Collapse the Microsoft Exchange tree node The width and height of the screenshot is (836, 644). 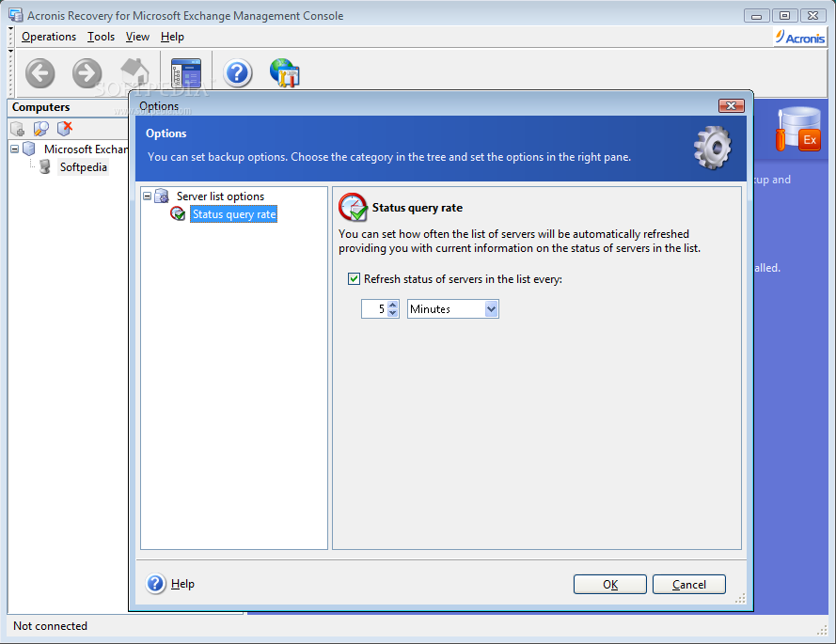(x=15, y=149)
